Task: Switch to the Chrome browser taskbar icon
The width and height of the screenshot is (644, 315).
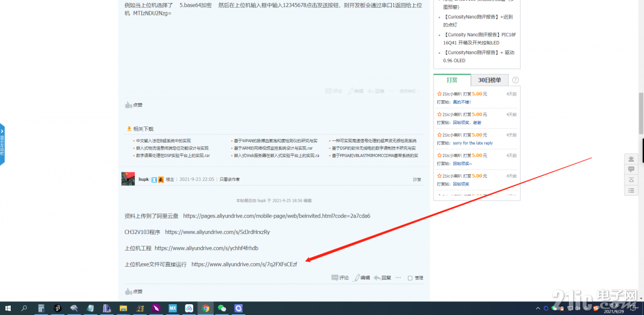Action: coord(205,308)
